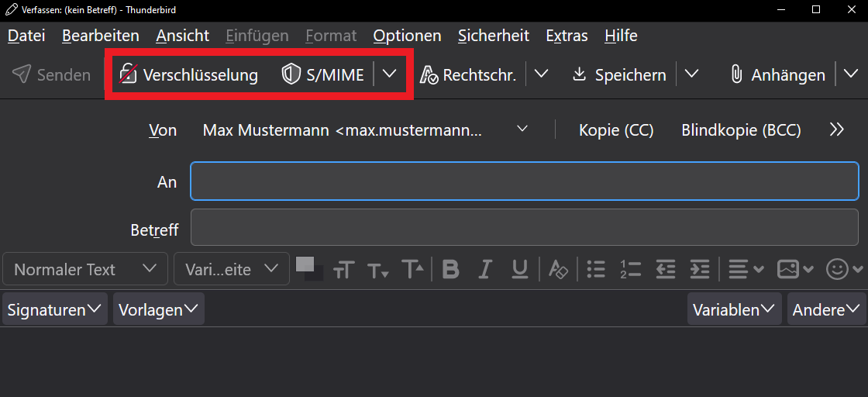
Task: Open the Optionen menu
Action: (x=407, y=36)
